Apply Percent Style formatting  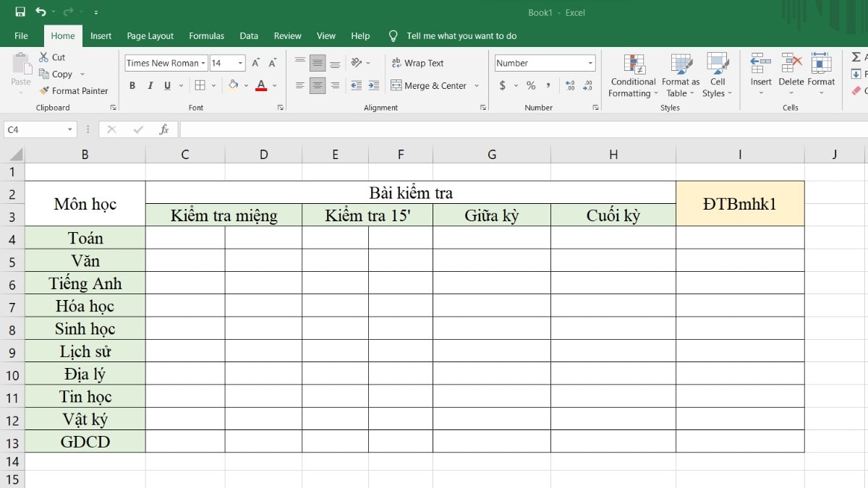531,85
